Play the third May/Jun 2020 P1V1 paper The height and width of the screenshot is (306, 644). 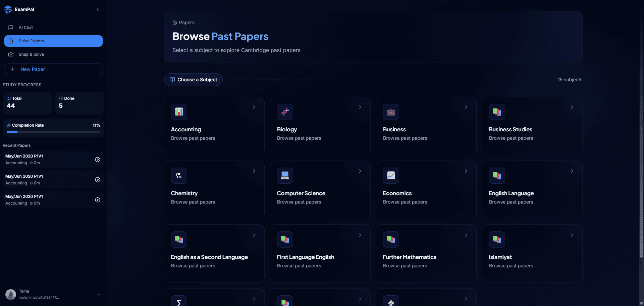click(x=97, y=200)
